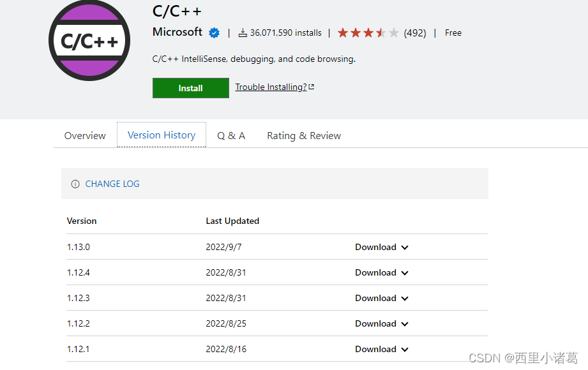Click the C/C++ extension logo
588x370 pixels.
89,40
